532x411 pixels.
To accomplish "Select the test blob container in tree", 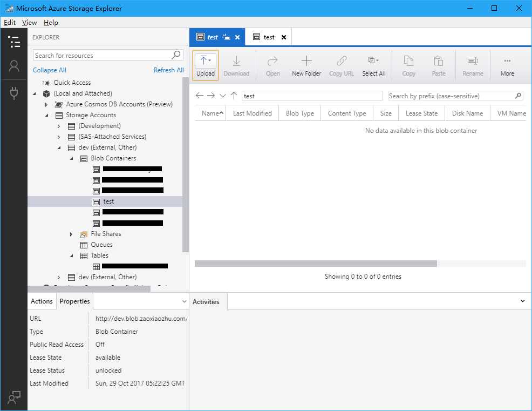I will (105, 201).
